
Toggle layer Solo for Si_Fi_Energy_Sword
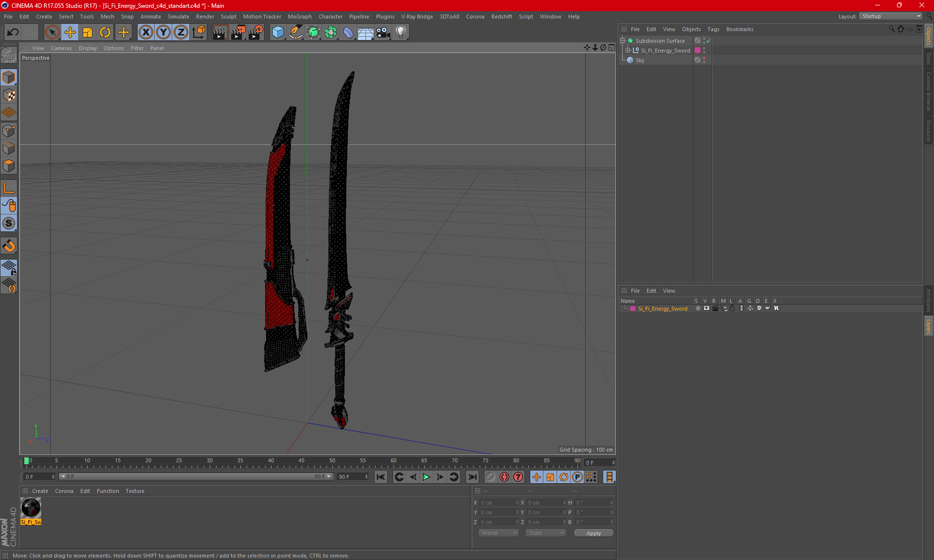click(698, 308)
